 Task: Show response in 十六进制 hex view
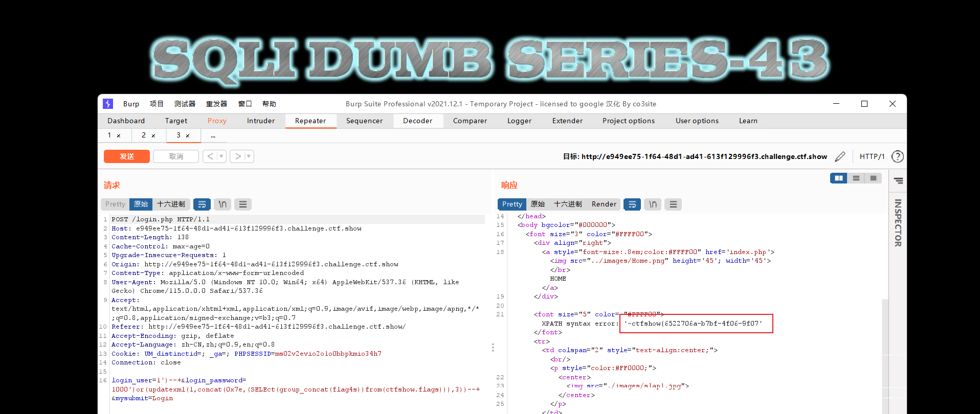tap(568, 204)
